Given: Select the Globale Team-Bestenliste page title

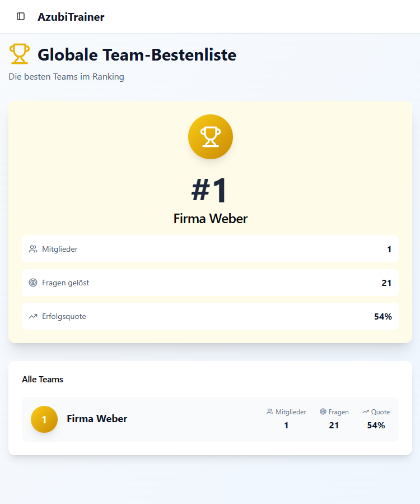Looking at the screenshot, I should click(136, 54).
